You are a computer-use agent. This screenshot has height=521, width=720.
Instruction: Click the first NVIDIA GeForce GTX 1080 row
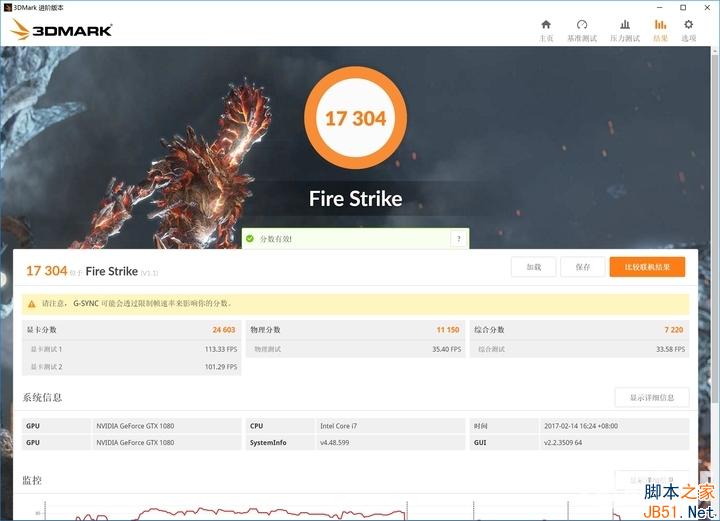coord(132,426)
